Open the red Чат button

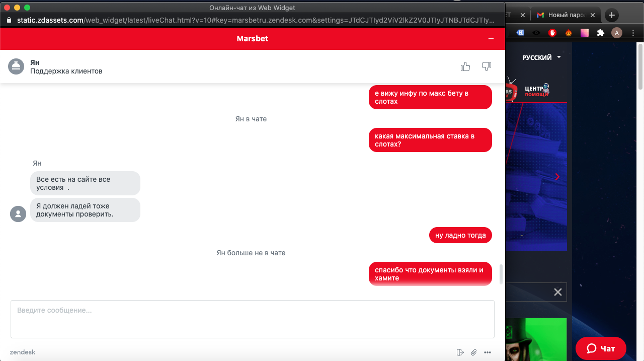point(601,348)
